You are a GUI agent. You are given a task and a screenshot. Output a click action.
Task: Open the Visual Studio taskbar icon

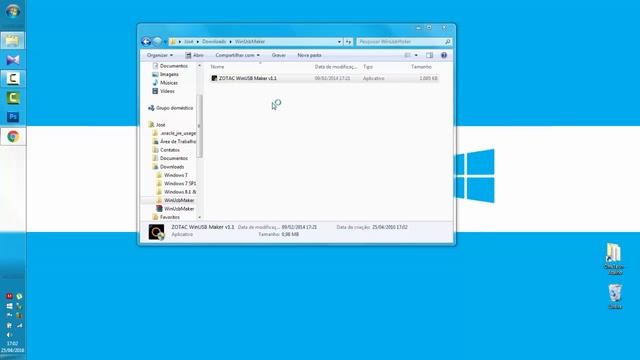click(x=13, y=60)
